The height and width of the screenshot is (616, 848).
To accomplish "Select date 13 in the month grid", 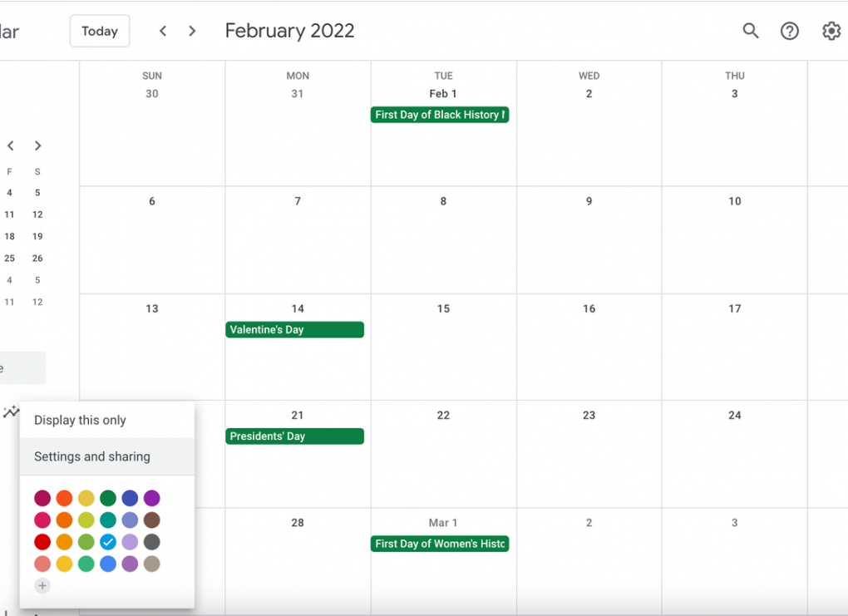I will [x=152, y=308].
